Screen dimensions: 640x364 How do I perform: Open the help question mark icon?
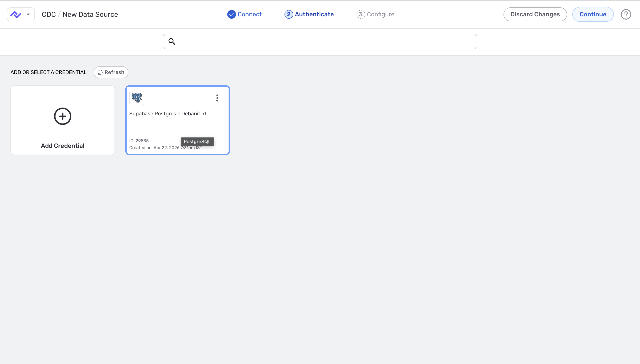(626, 14)
